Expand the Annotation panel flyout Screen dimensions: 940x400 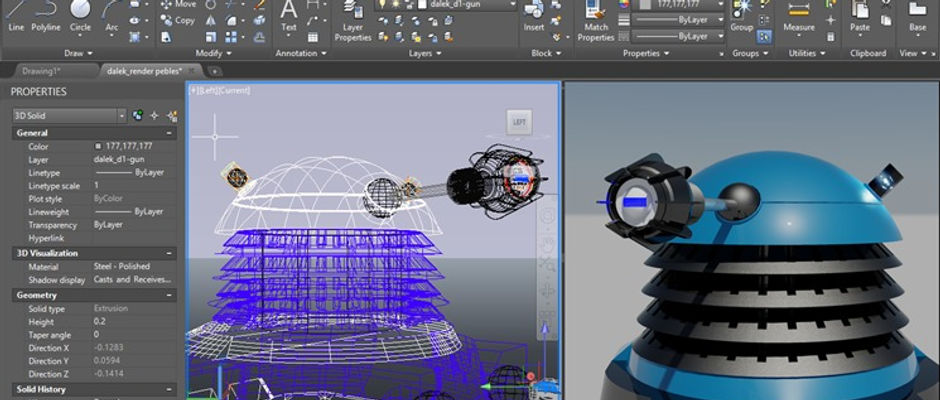pyautogui.click(x=301, y=53)
